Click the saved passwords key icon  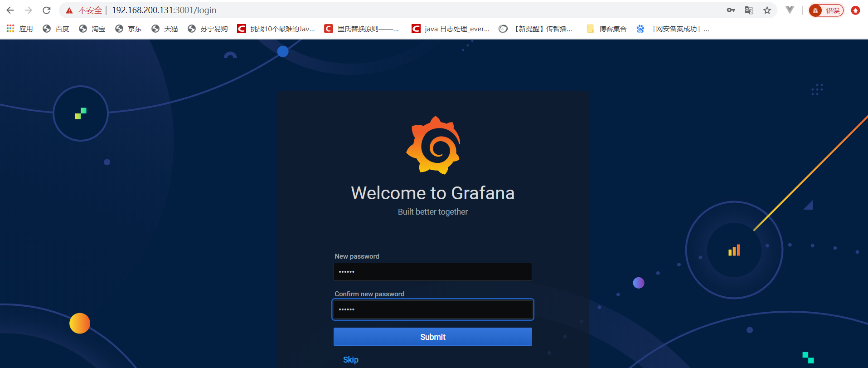click(731, 10)
